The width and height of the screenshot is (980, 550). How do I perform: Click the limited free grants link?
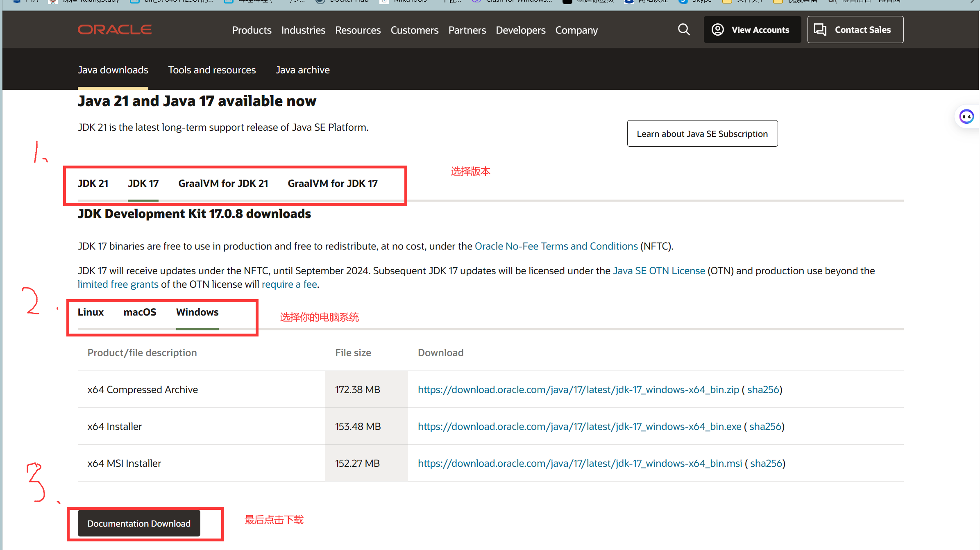pyautogui.click(x=118, y=284)
